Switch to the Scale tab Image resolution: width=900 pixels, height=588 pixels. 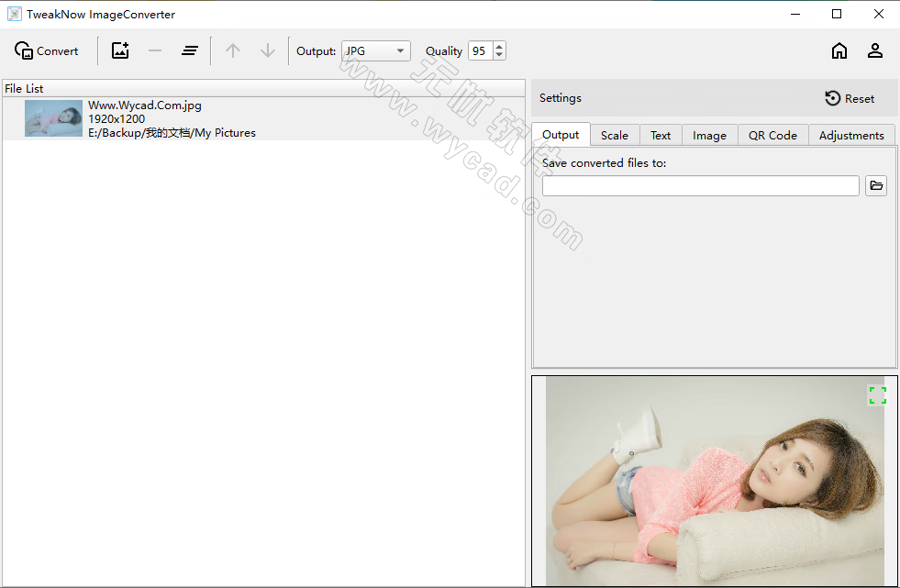(615, 134)
